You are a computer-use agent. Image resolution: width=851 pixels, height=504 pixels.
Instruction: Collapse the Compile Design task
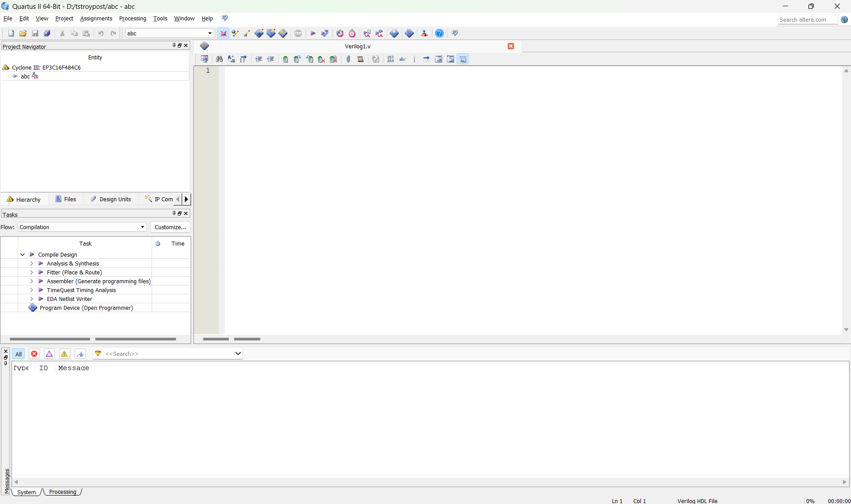click(23, 254)
